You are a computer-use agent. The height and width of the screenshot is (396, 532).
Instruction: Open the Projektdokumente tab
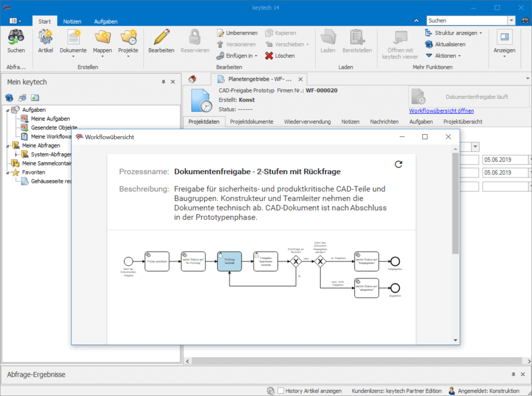[251, 122]
